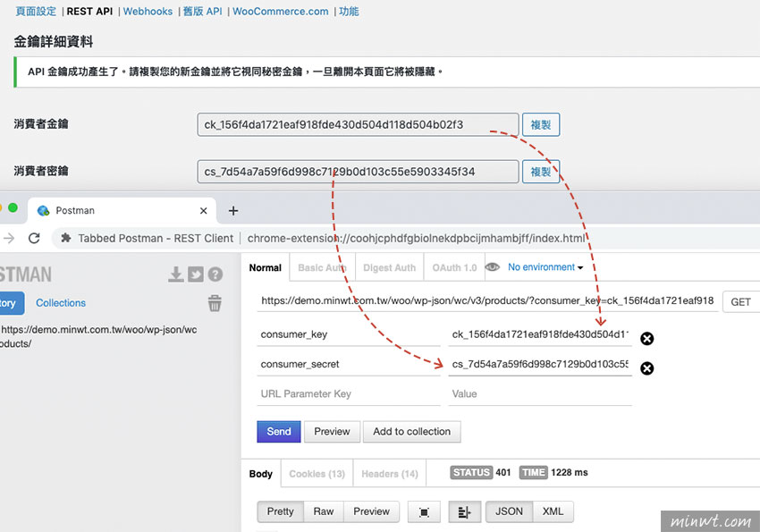Click the green macOS maximize window button
Image resolution: width=760 pixels, height=532 pixels.
point(13,207)
